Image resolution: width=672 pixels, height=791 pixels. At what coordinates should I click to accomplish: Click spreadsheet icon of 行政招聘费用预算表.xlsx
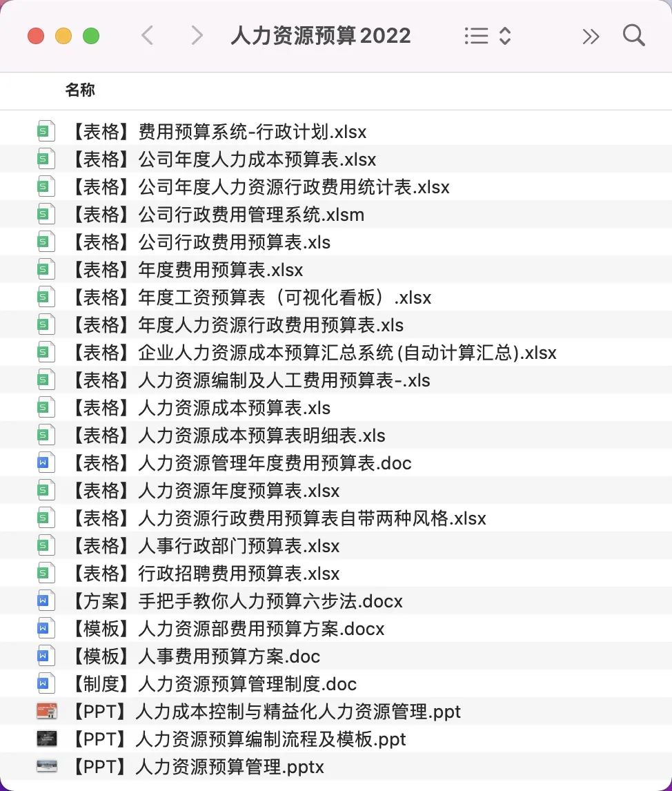46,573
